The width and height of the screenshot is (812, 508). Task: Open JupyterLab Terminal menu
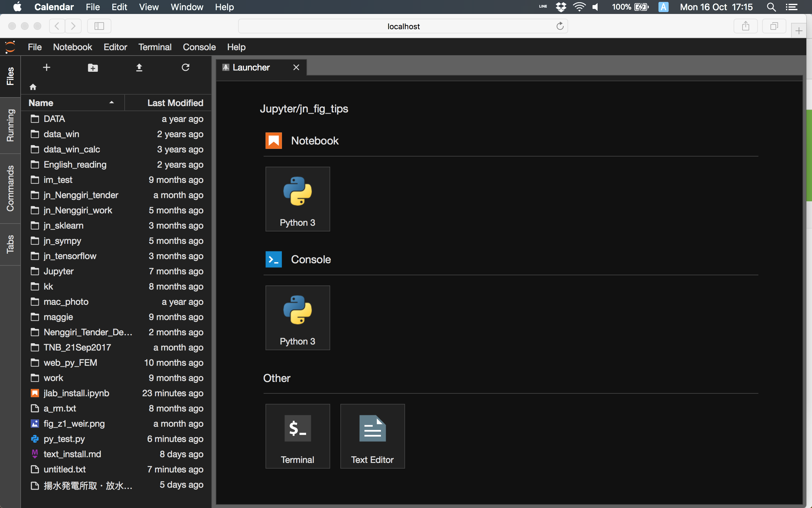click(x=155, y=47)
